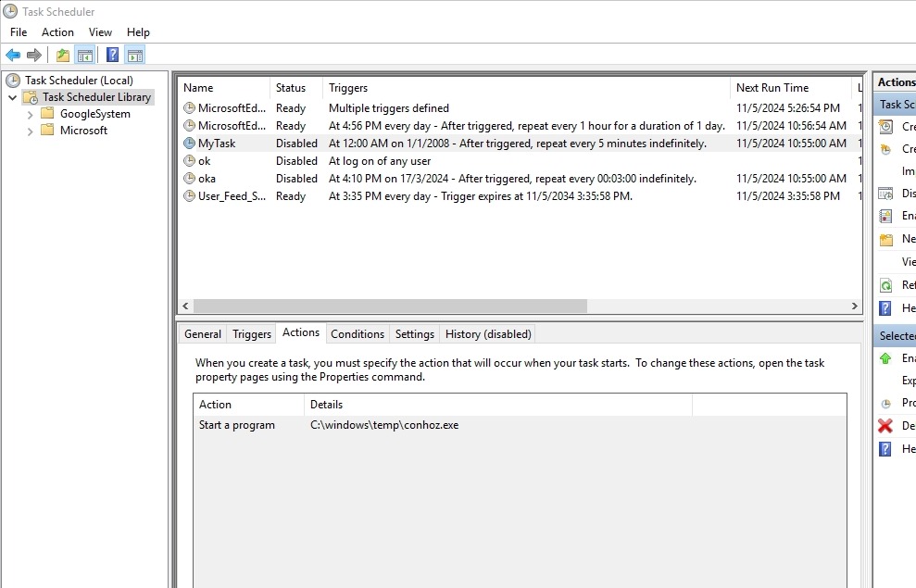Open the View menu

(x=100, y=32)
